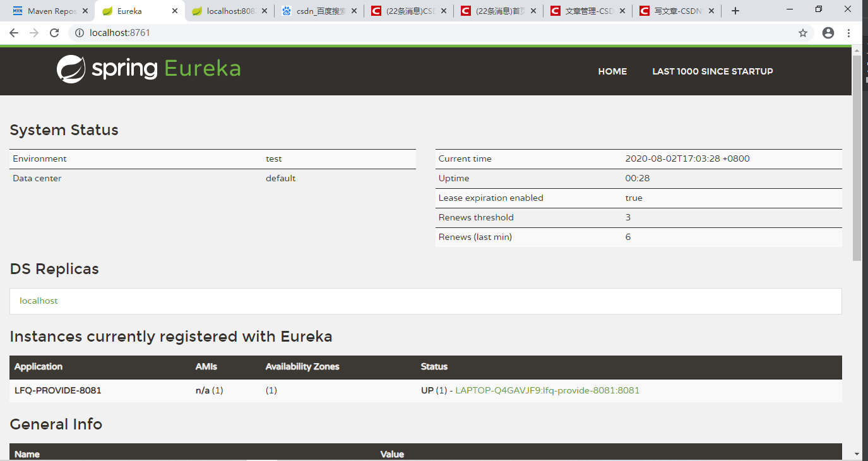Click the scrollbar up arrow
868x461 pixels.
pos(857,49)
